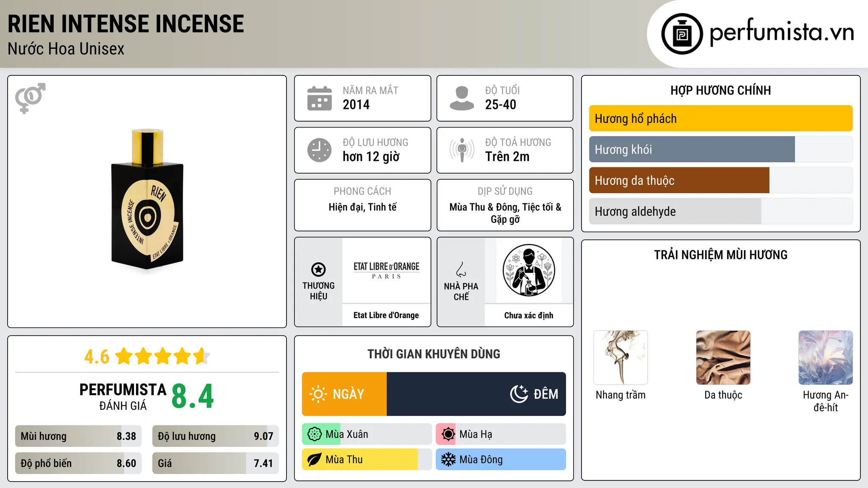Click the clock icon beside Độ lưu hương
Screen dimensions: 868x488
point(320,150)
